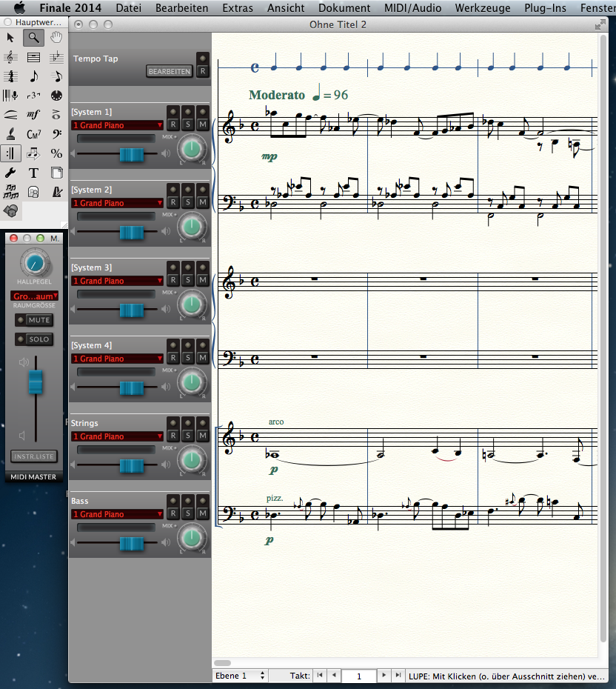Select the Mirror tool icon
Viewport: 616px width, 689px height.
(x=10, y=192)
